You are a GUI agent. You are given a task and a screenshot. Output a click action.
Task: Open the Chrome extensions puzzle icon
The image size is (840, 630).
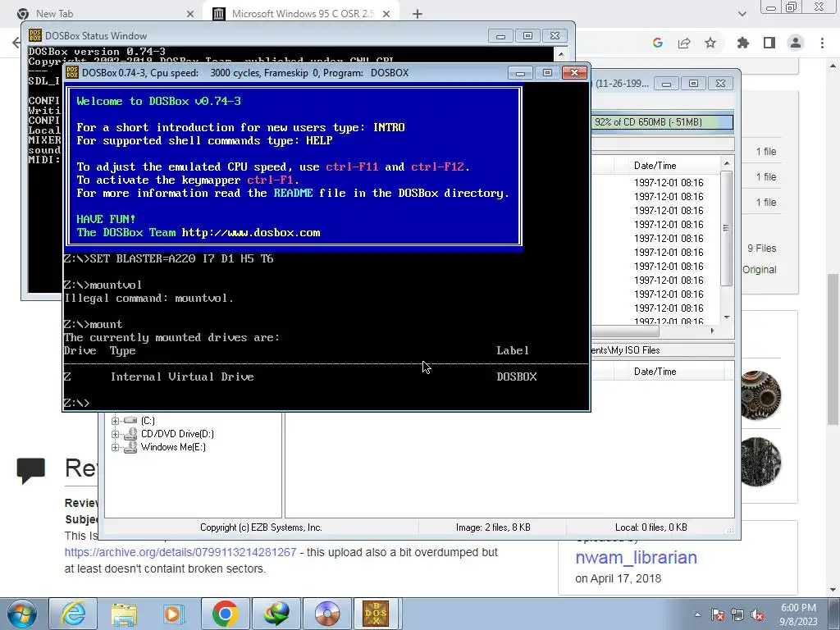[x=742, y=43]
